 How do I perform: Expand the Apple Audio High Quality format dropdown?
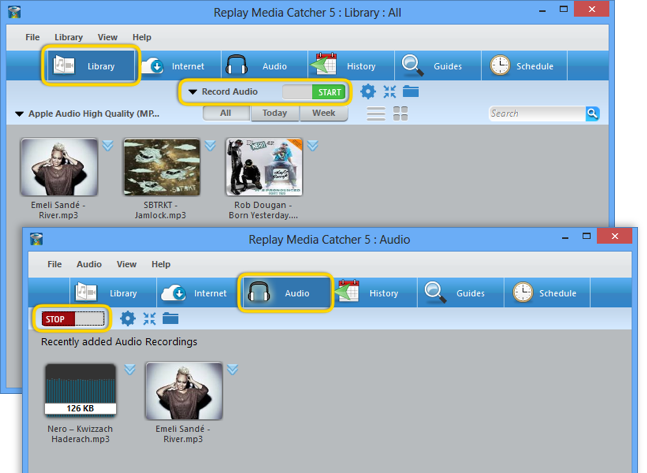pos(19,114)
